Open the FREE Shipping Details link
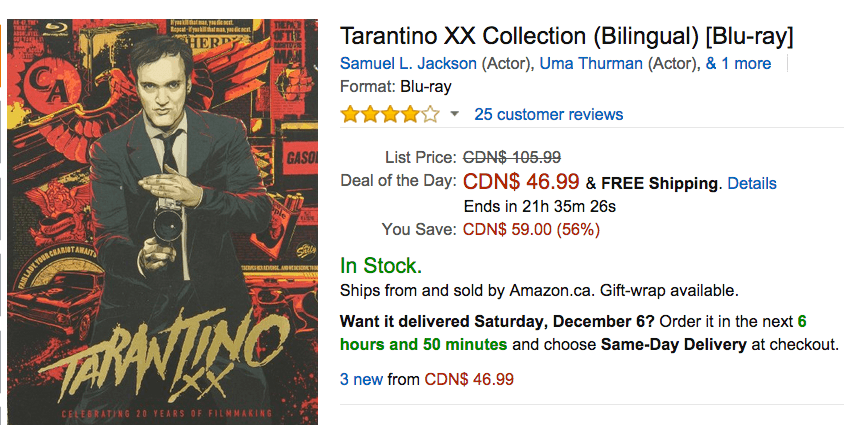Screen dimensions: 844x425 click(x=752, y=183)
